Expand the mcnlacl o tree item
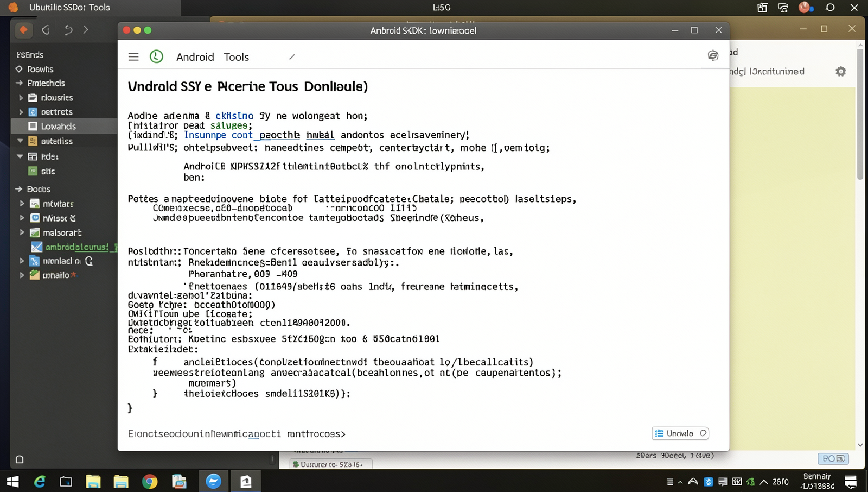Image resolution: width=868 pixels, height=492 pixels. tap(22, 261)
